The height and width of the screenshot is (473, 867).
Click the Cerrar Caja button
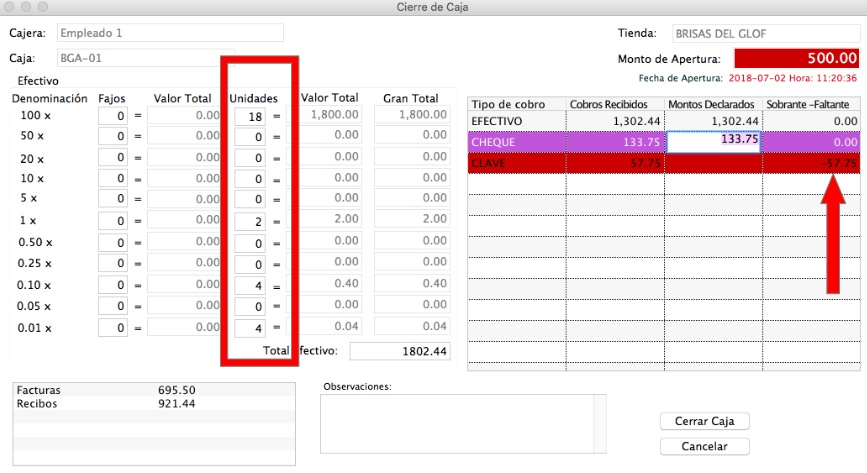[704, 421]
